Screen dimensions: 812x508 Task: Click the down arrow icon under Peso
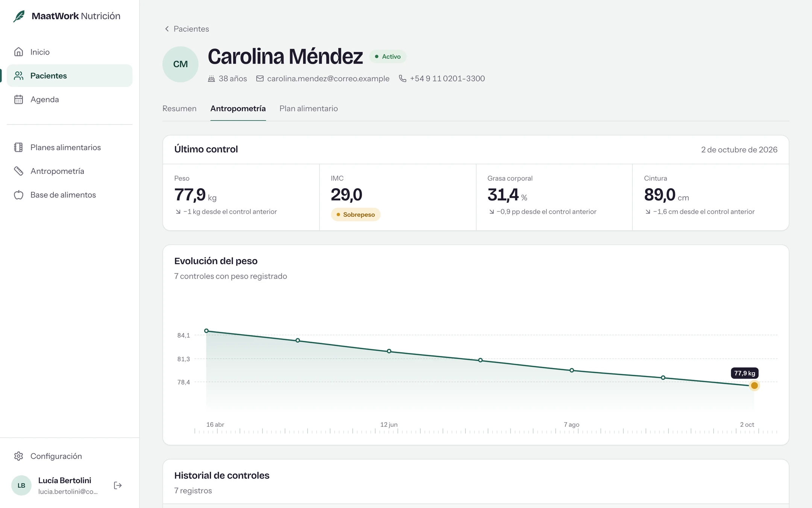pos(178,212)
